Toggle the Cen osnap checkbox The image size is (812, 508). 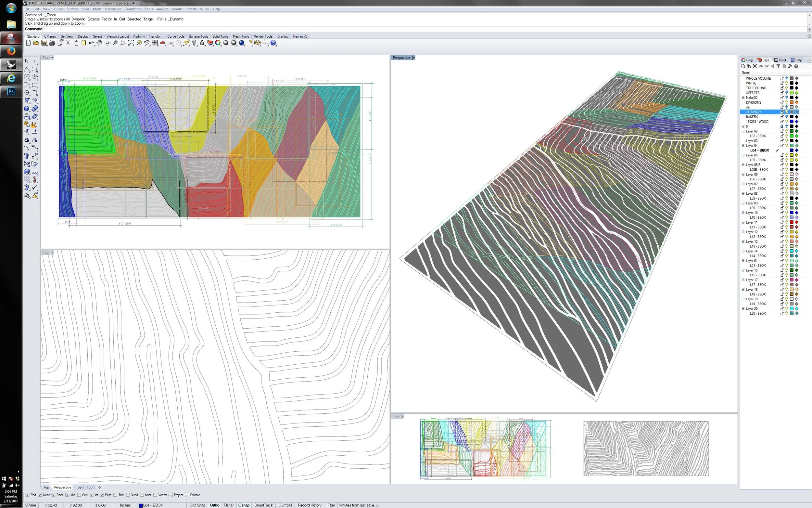[x=79, y=495]
